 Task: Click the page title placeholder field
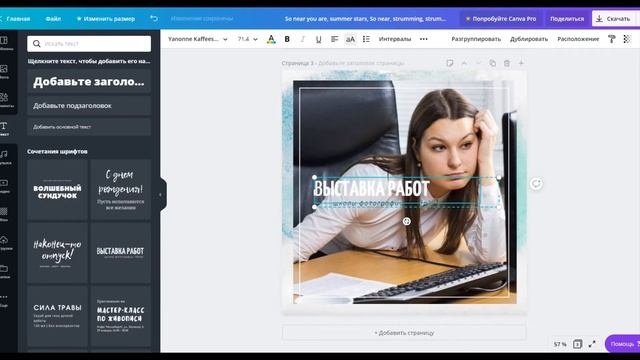pos(361,63)
